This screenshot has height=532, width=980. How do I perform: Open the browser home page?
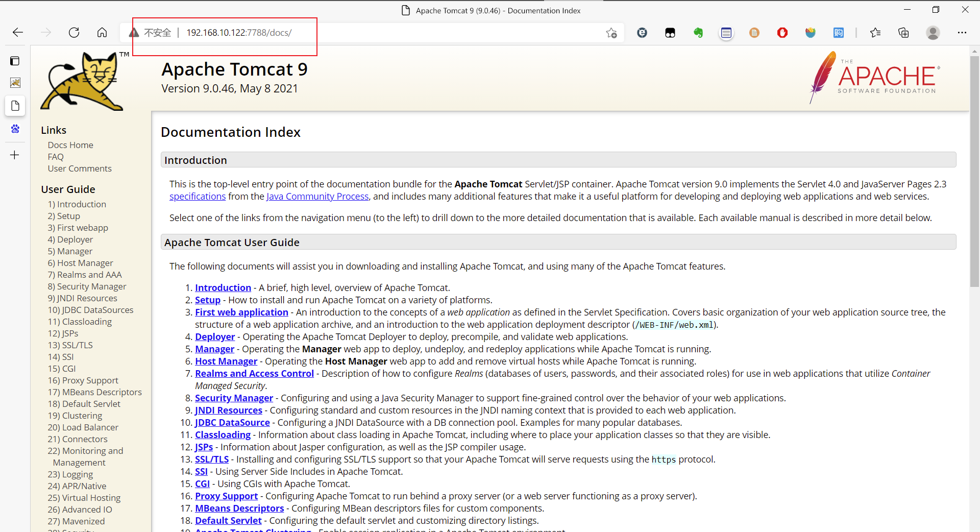tap(102, 33)
